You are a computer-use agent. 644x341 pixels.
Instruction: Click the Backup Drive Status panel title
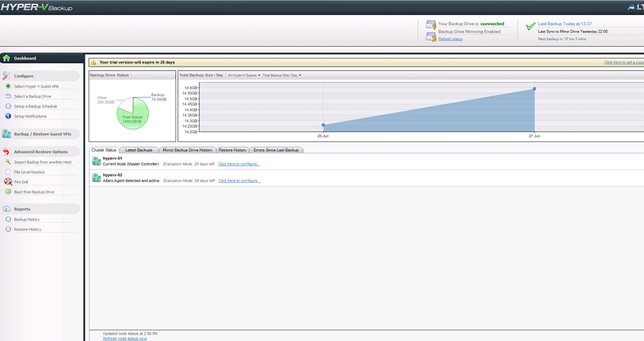109,75
